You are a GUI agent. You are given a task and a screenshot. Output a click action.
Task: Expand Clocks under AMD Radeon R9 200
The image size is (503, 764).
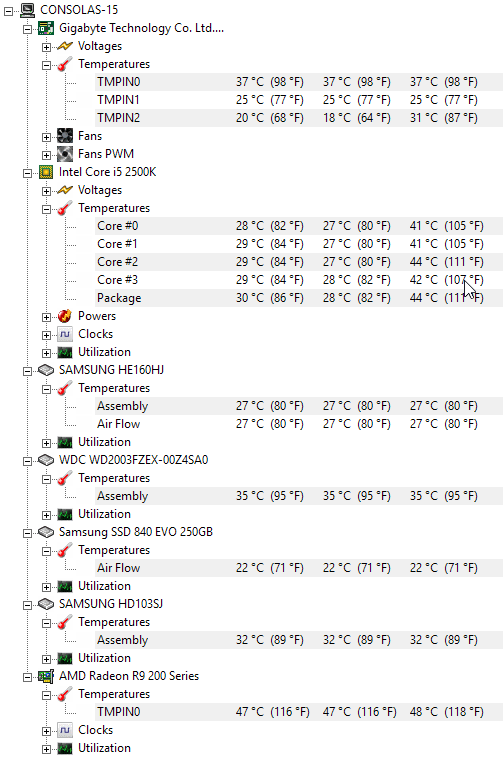coord(46,731)
